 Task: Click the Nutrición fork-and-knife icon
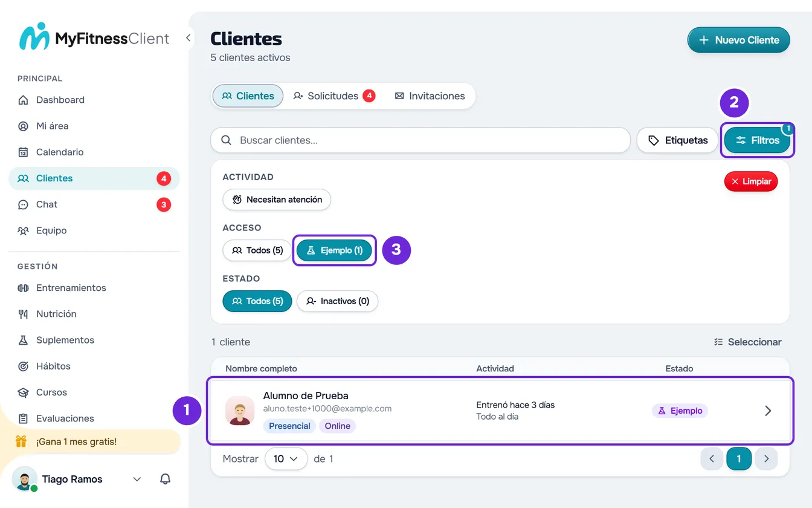23,314
